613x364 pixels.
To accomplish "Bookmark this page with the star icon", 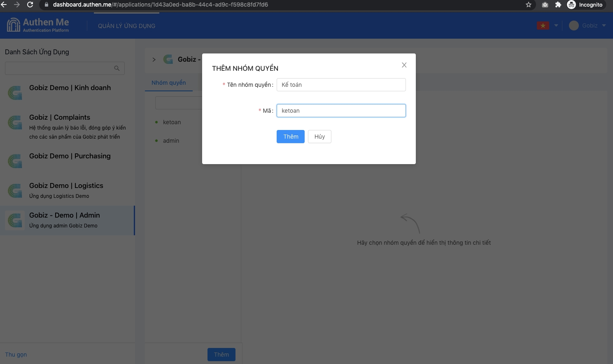I will point(529,5).
